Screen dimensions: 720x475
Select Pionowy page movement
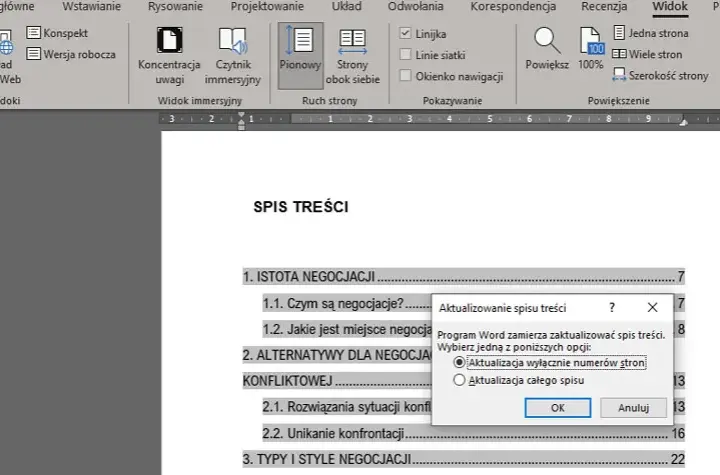coord(300,56)
